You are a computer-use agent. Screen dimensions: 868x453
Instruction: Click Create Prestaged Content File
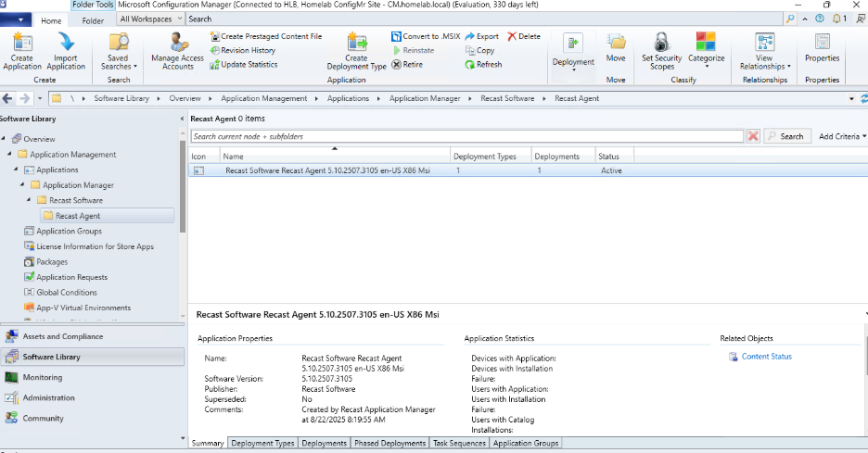(266, 36)
